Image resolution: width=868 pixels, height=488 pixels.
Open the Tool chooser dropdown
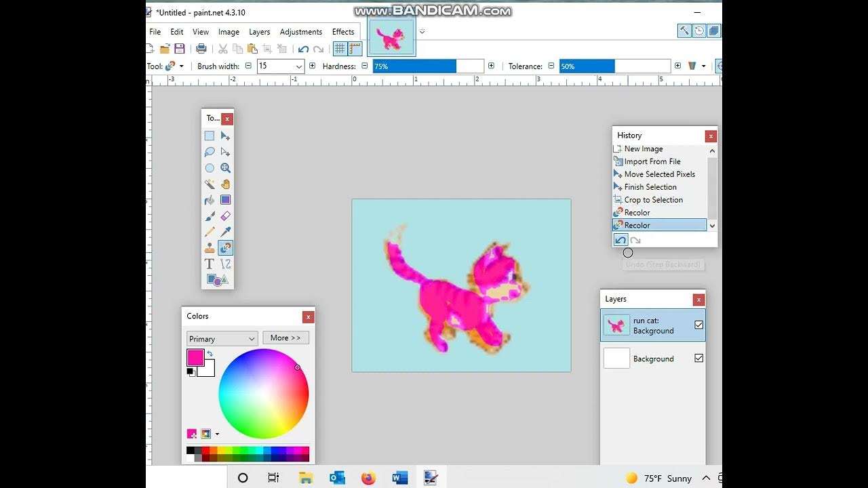[181, 66]
